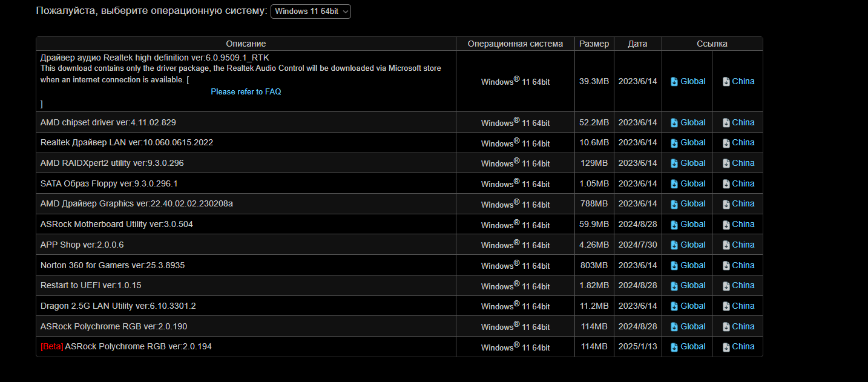
Task: Click the Global download icon for Dragon 2.5G LAN Utility
Action: (674, 306)
